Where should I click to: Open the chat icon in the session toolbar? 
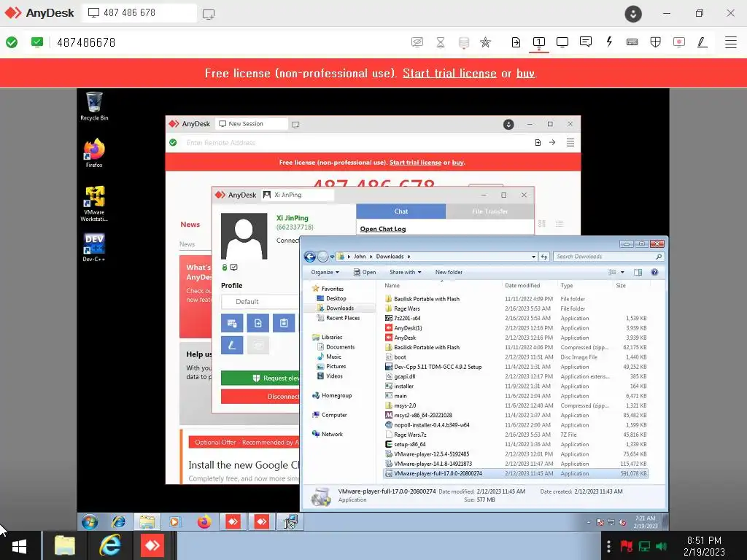click(x=586, y=42)
